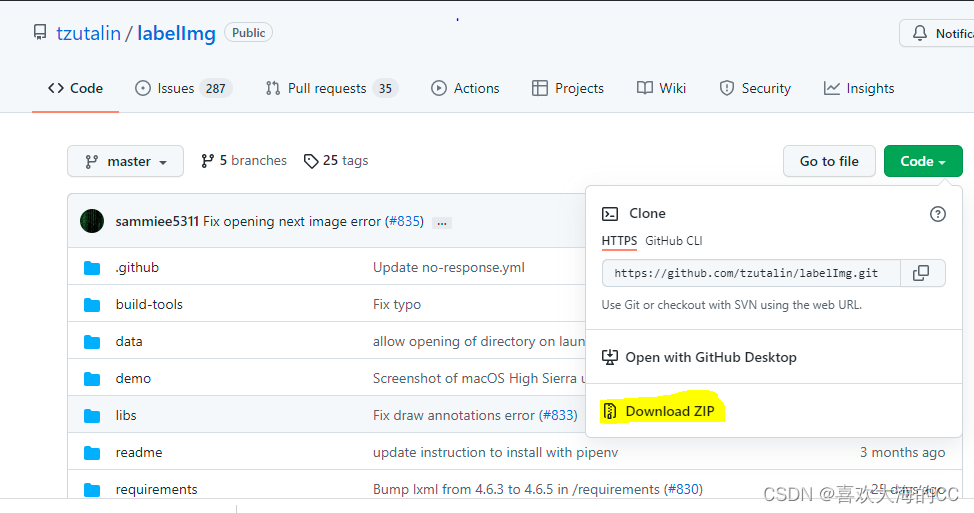Open sammiee5311 author link
This screenshot has height=513, width=974.
click(x=157, y=222)
